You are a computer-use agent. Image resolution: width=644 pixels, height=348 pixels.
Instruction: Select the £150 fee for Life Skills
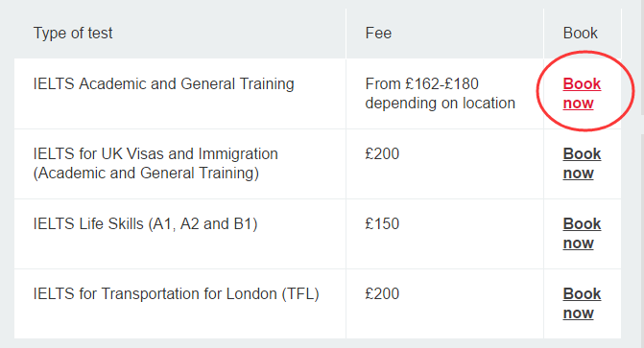[x=382, y=224]
